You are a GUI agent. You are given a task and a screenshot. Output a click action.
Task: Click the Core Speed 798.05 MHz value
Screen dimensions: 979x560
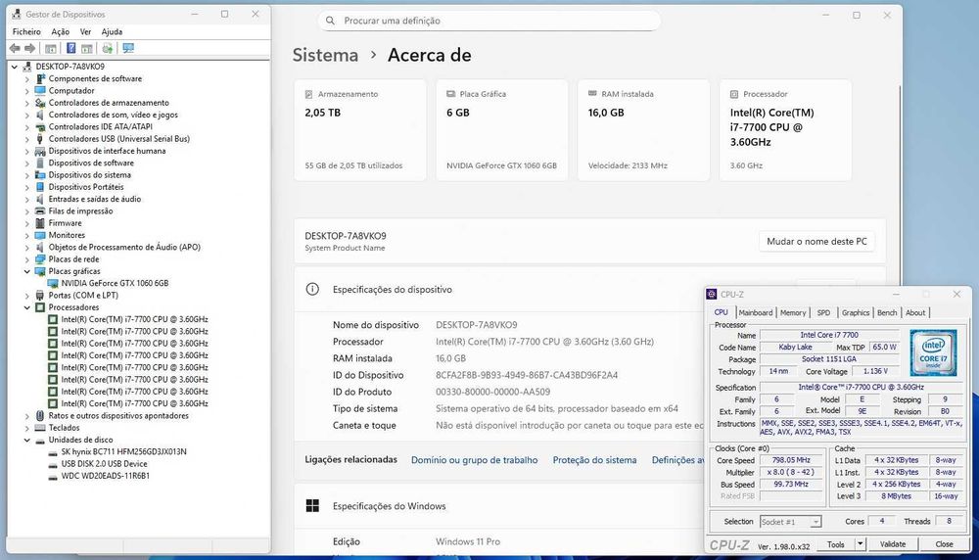(790, 461)
